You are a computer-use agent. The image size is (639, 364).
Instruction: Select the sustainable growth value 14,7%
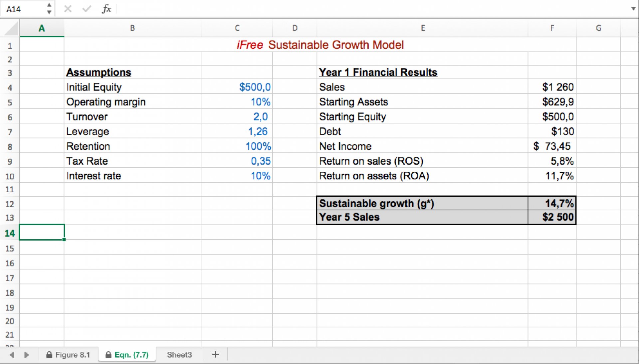(552, 203)
